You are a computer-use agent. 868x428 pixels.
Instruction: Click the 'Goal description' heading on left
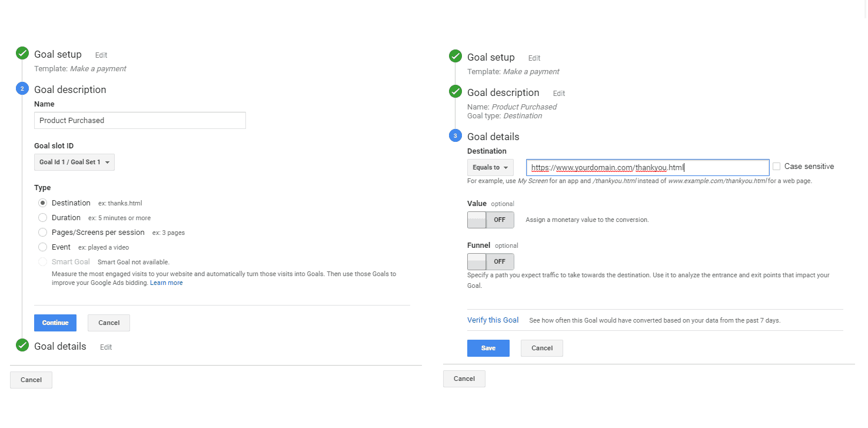[x=70, y=89]
